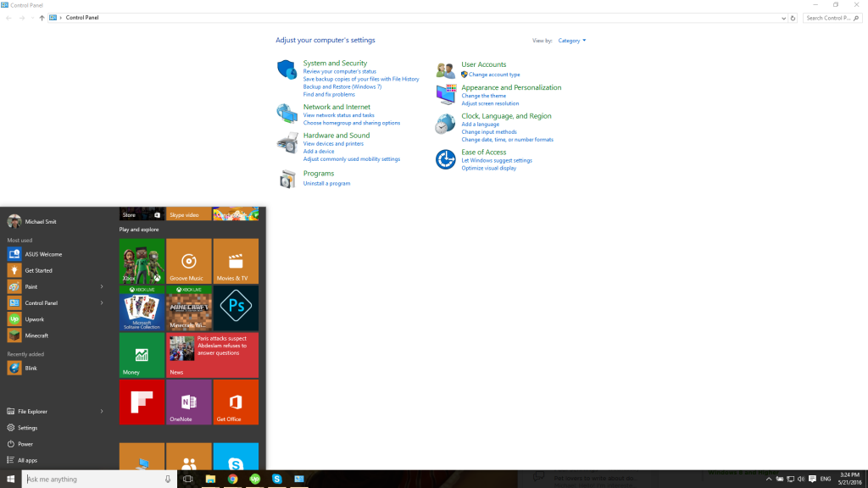Open the User Accounts people icon
The width and height of the screenshot is (868, 488).
(x=445, y=70)
